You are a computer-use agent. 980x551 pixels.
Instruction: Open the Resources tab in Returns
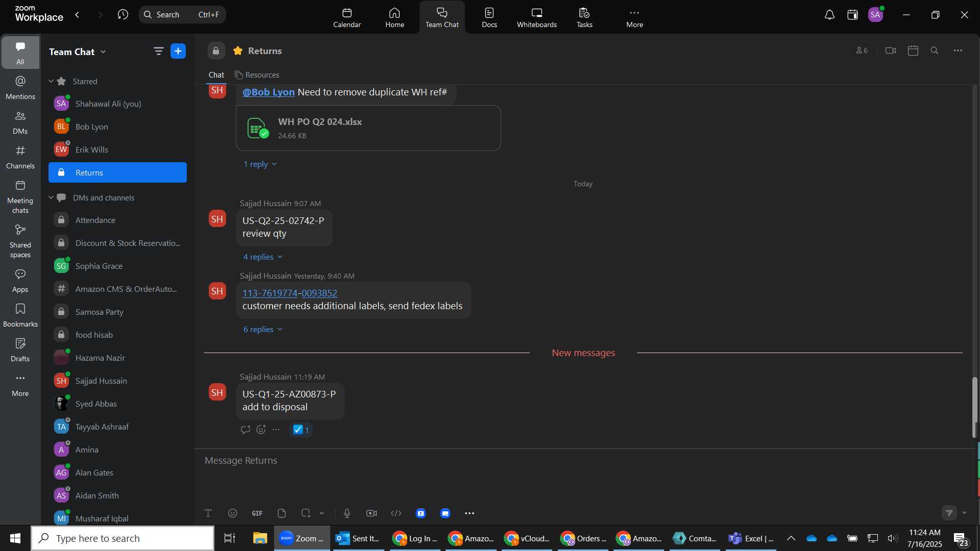coord(257,75)
